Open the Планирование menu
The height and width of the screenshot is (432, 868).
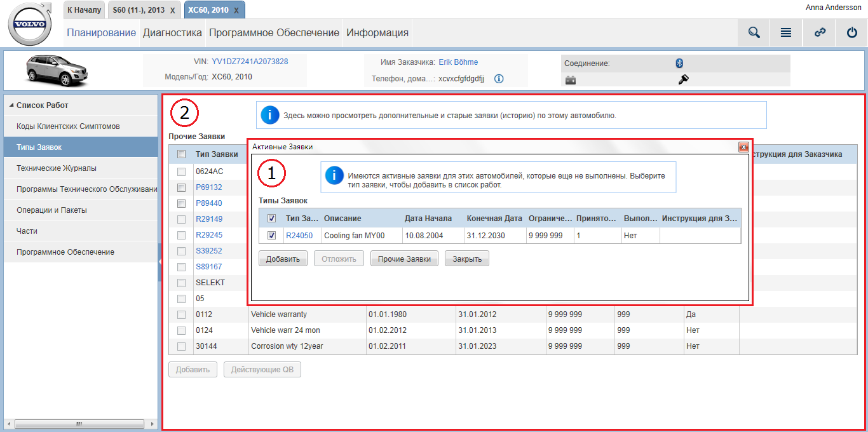coord(102,33)
